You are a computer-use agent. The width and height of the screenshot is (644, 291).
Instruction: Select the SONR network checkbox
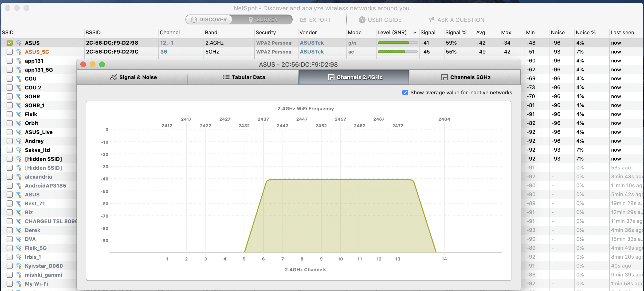tap(9, 96)
